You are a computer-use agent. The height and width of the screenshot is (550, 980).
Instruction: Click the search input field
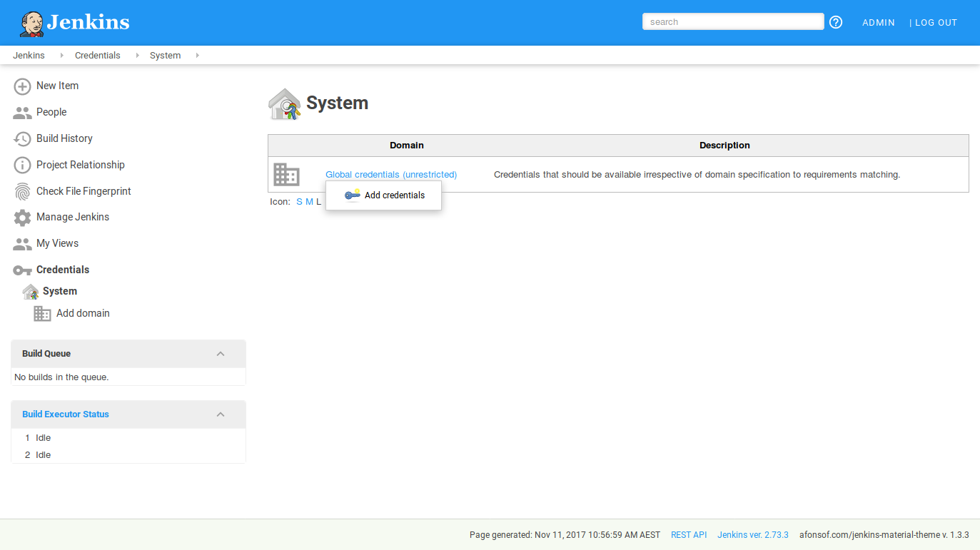[732, 22]
